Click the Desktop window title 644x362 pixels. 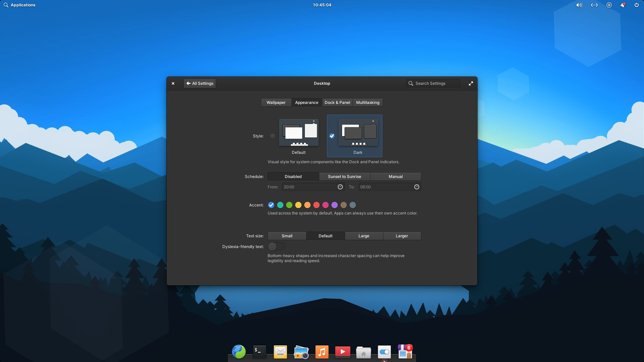coord(322,83)
